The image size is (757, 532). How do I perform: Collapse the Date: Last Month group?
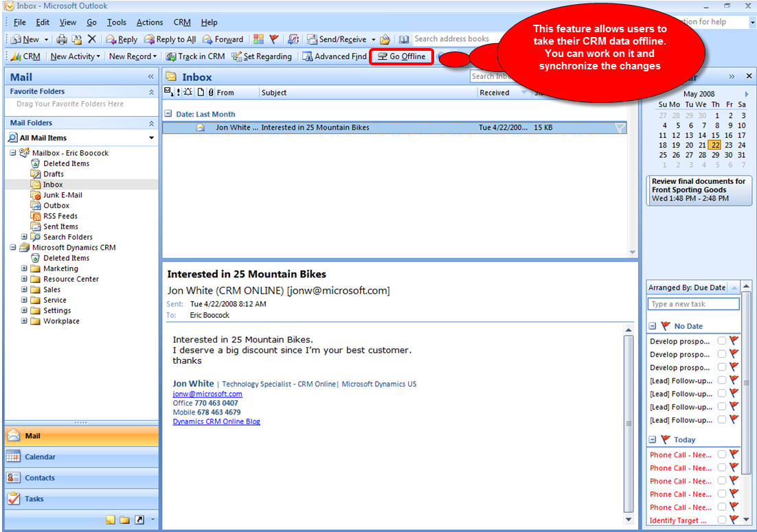(168, 114)
